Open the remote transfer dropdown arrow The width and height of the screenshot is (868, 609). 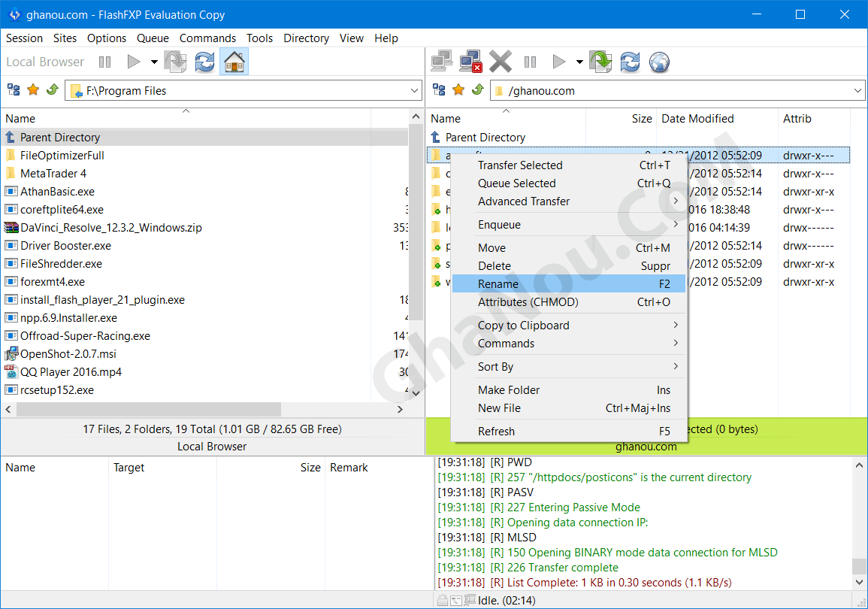(x=579, y=62)
